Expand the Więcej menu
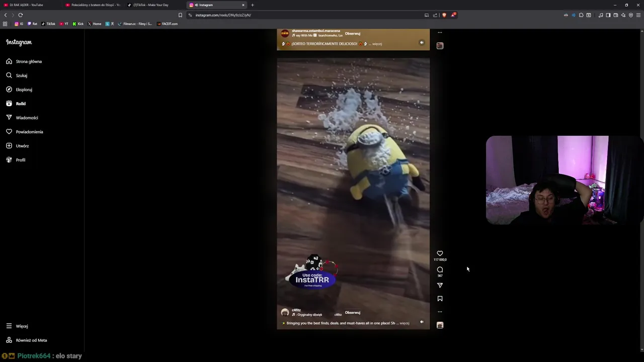644x362 pixels. [x=17, y=326]
